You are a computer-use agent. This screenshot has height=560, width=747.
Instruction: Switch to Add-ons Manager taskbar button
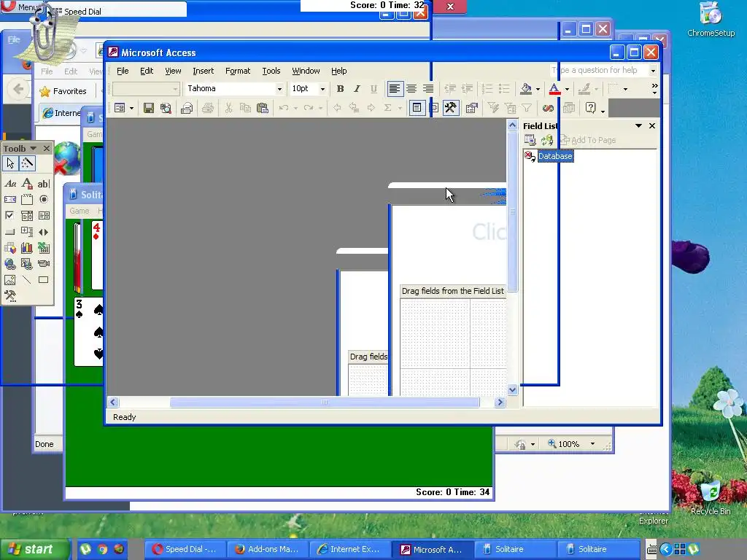[x=268, y=549]
